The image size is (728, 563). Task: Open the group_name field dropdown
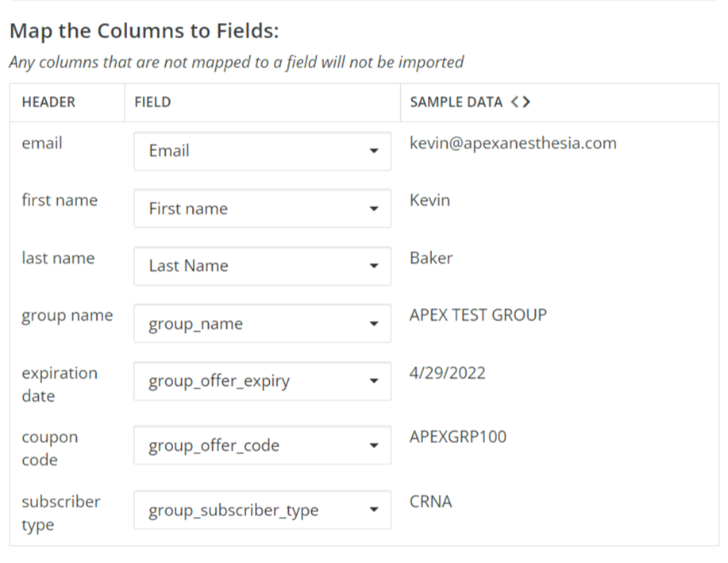pos(262,324)
